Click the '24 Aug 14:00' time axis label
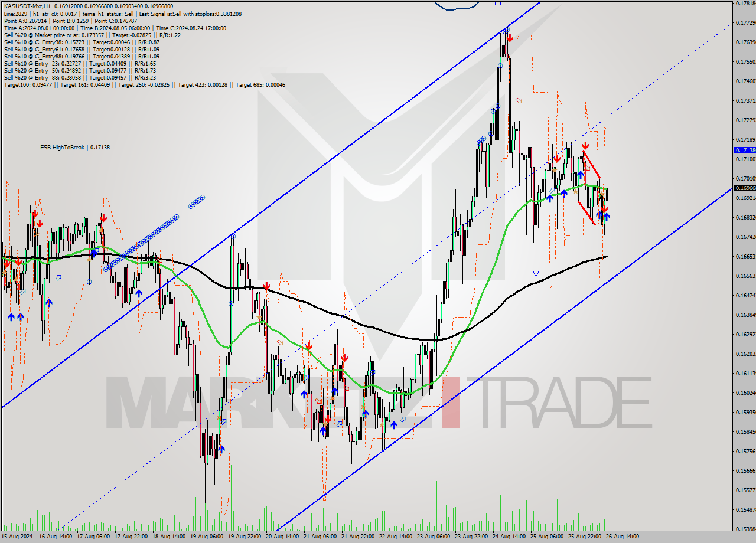Image resolution: width=756 pixels, height=543 pixels. [x=509, y=537]
